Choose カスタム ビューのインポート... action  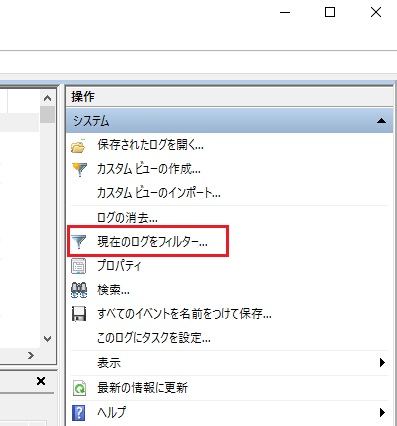point(159,193)
